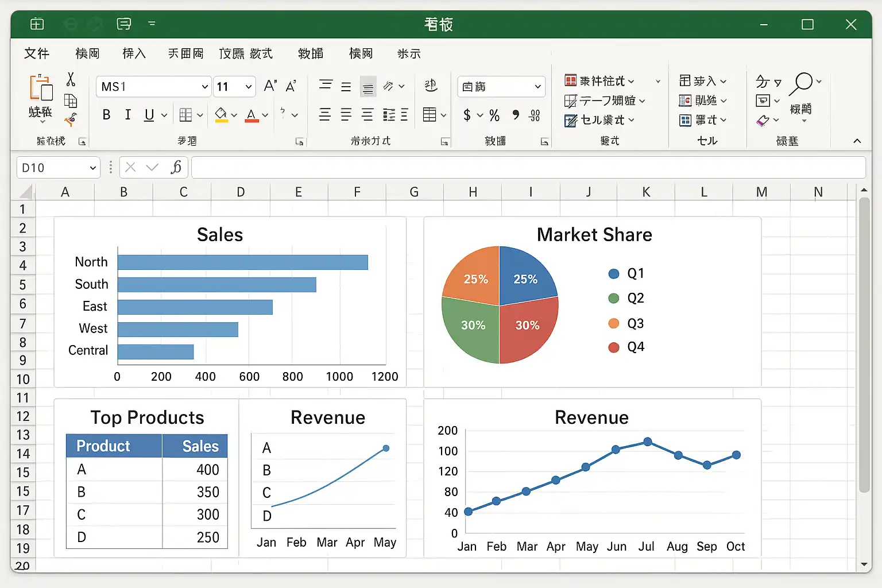Click the magnifying glass search icon
The height and width of the screenshot is (588, 882).
801,83
